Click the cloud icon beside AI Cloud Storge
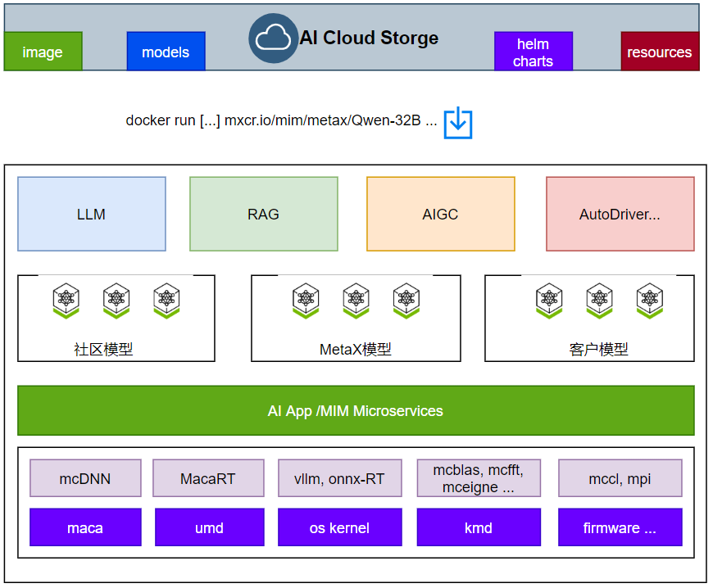713x588 pixels. click(273, 38)
